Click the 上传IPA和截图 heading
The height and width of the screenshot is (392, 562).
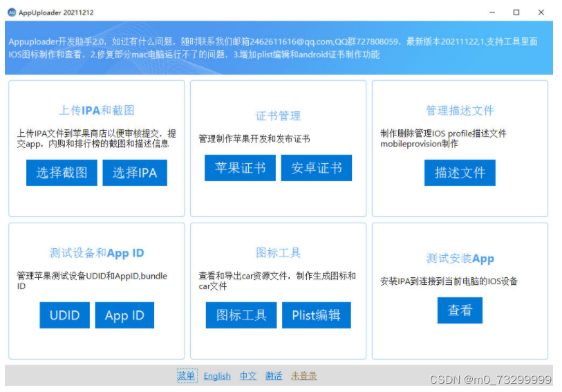[x=97, y=111]
